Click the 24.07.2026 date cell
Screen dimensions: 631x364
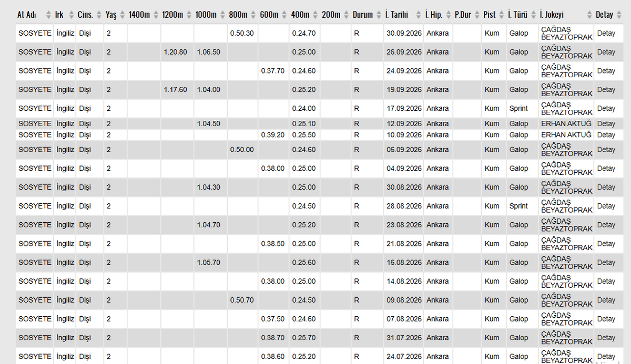tap(404, 356)
